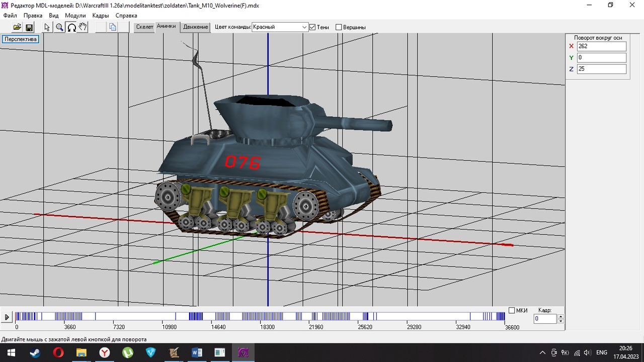Open the volume speaker tray icon

588,352
